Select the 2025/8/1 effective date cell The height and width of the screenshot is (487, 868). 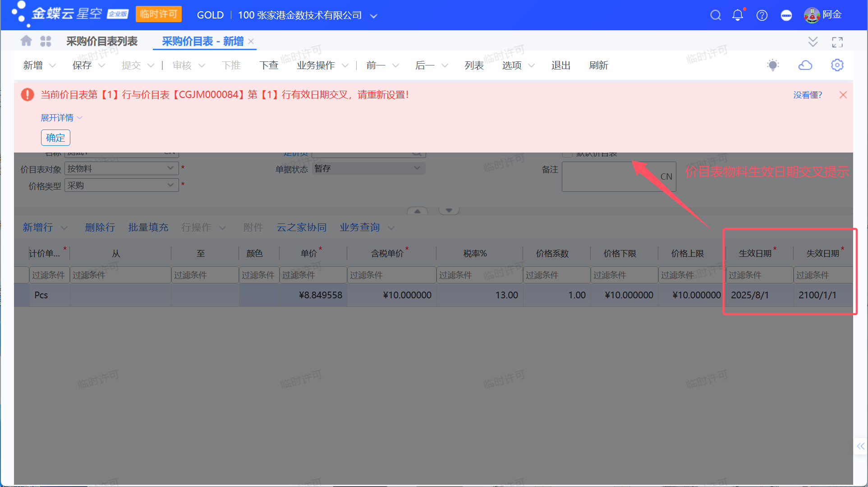759,295
